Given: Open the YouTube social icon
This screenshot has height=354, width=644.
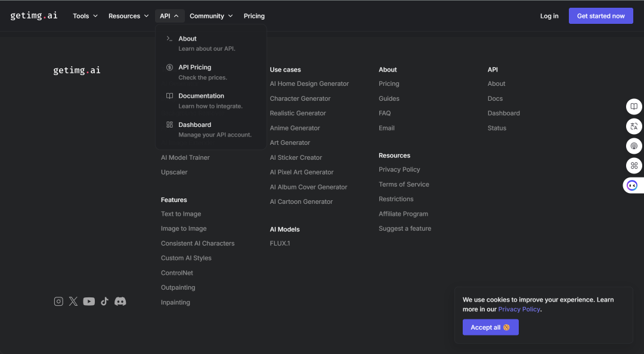Looking at the screenshot, I should pyautogui.click(x=89, y=302).
